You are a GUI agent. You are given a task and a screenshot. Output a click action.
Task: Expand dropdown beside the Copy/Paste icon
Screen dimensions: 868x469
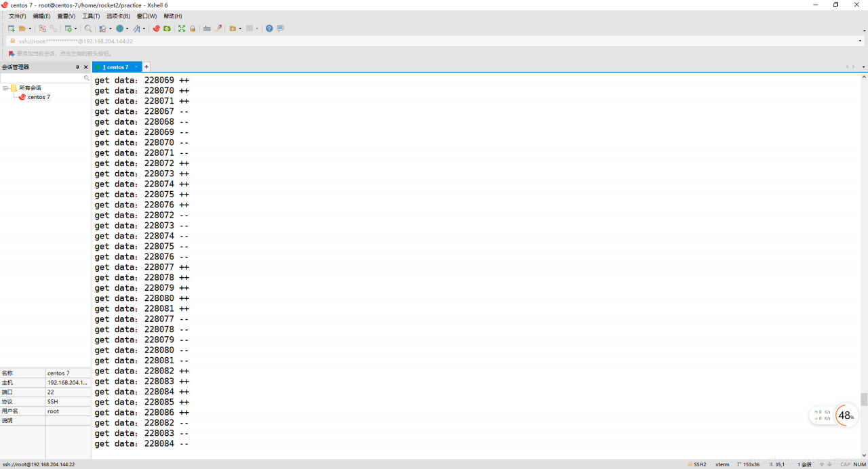[x=111, y=28]
